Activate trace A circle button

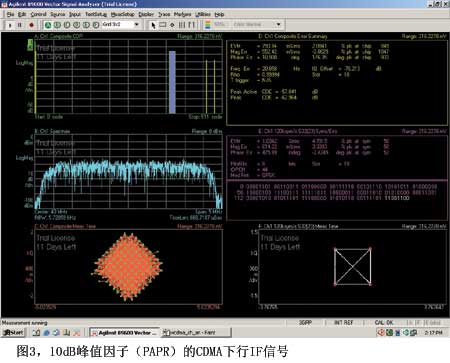point(48,25)
